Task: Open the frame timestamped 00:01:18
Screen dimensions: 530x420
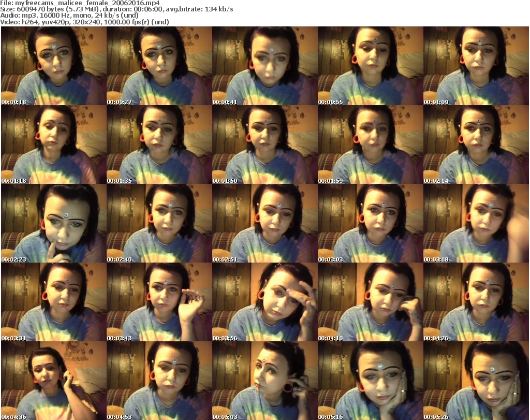Action: tap(54, 144)
